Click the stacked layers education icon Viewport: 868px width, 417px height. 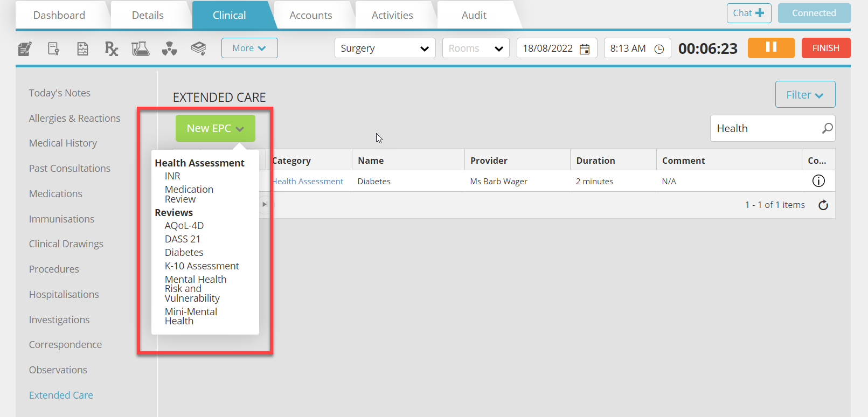(x=198, y=48)
